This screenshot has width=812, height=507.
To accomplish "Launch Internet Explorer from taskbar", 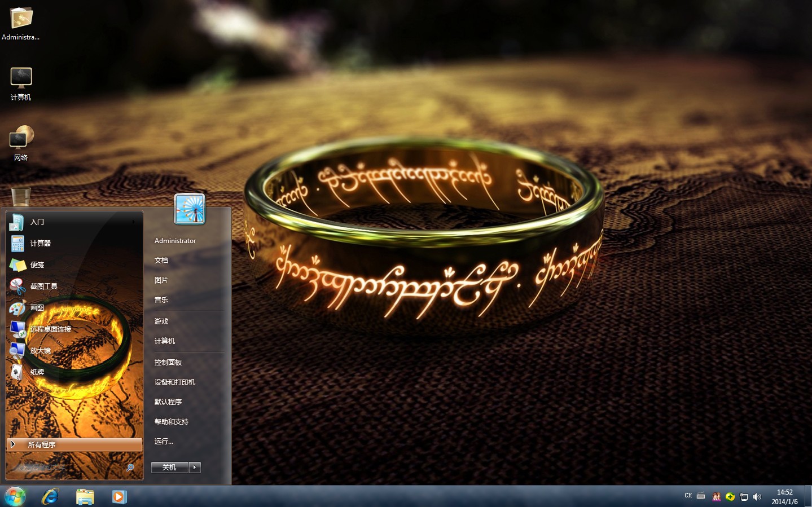I will pos(51,497).
